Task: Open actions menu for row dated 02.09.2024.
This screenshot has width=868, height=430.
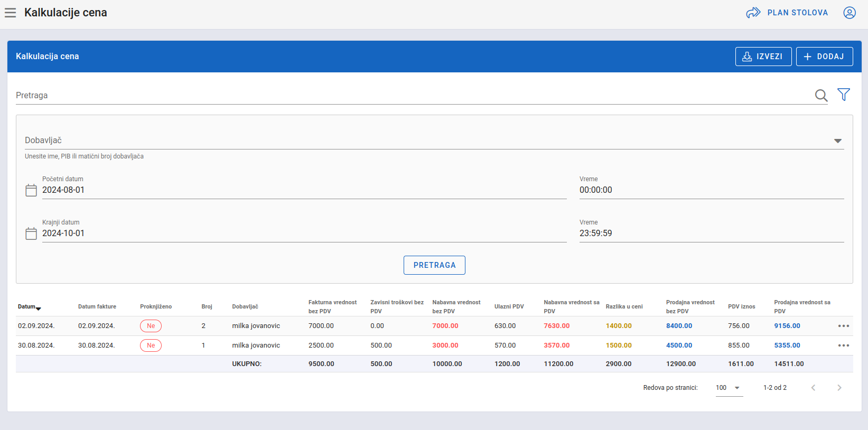Action: tap(843, 326)
